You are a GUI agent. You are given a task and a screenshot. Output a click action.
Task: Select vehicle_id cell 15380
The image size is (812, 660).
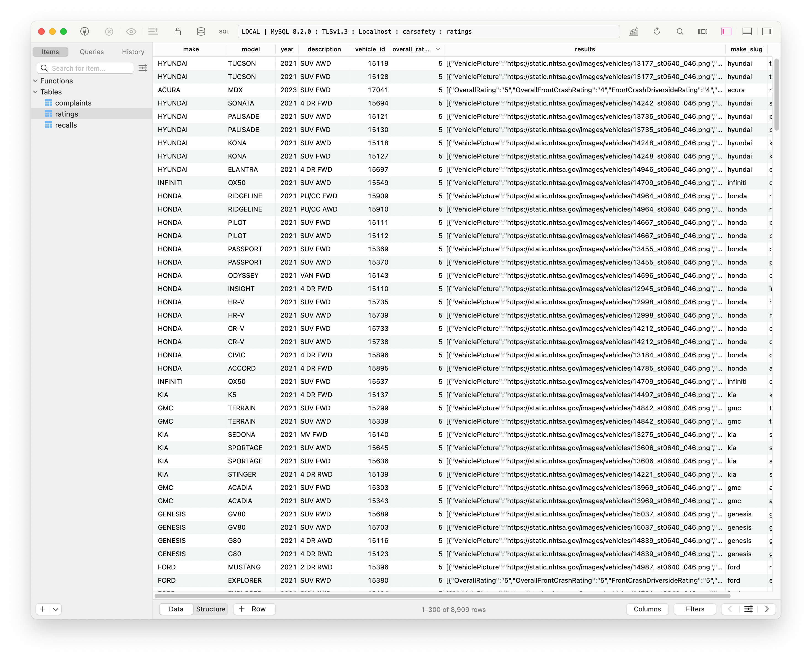click(x=370, y=580)
